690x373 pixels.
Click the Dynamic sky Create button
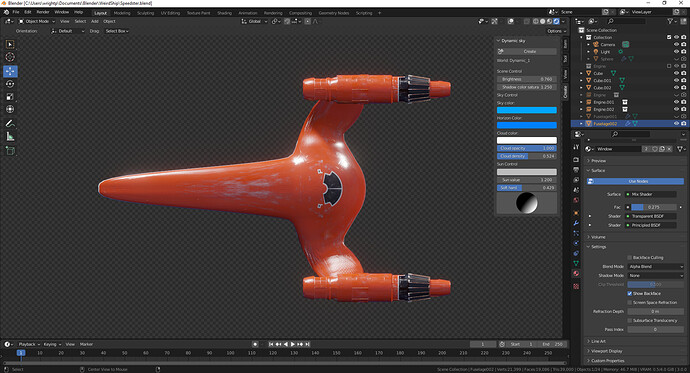pos(530,51)
